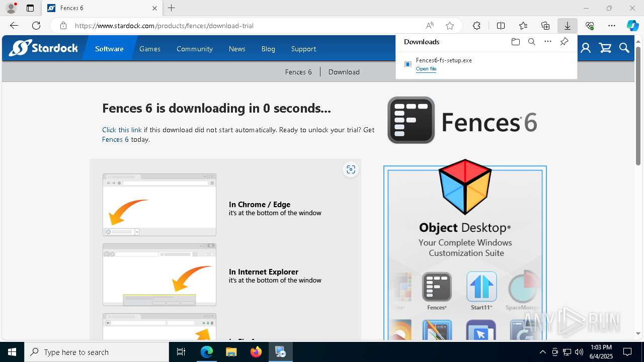Open More options in Downloads panel
644x362 pixels.
(x=548, y=42)
